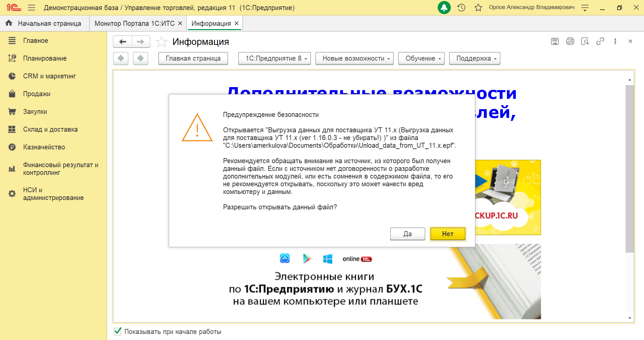Close the Монитор Портала 1С:ИТС tab

[180, 23]
